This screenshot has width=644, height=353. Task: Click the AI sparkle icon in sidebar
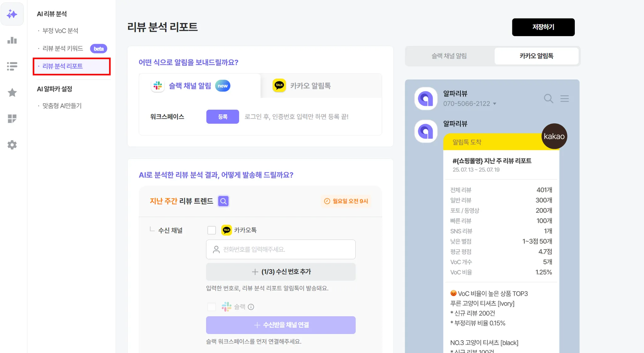[x=12, y=14]
